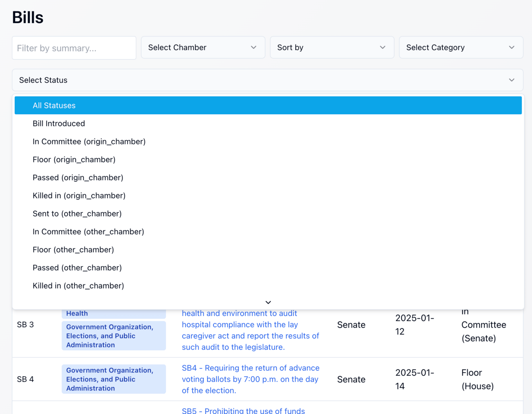The image size is (532, 414).
Task: Click the Floor (House) status cell
Action: [x=478, y=379]
